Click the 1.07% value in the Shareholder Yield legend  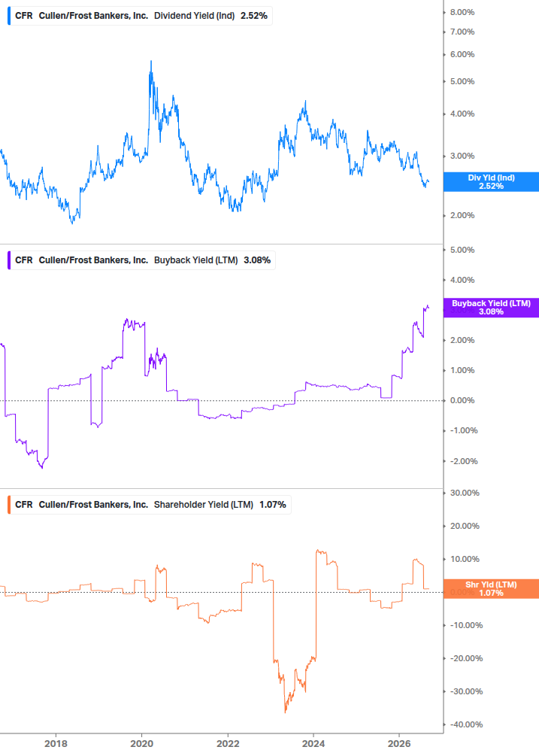tap(273, 505)
